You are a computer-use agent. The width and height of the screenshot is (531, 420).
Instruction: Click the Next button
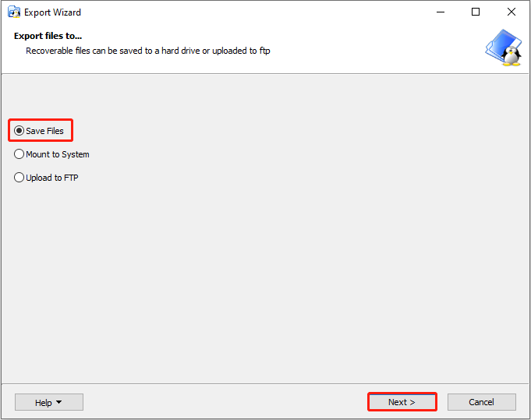[x=402, y=402]
